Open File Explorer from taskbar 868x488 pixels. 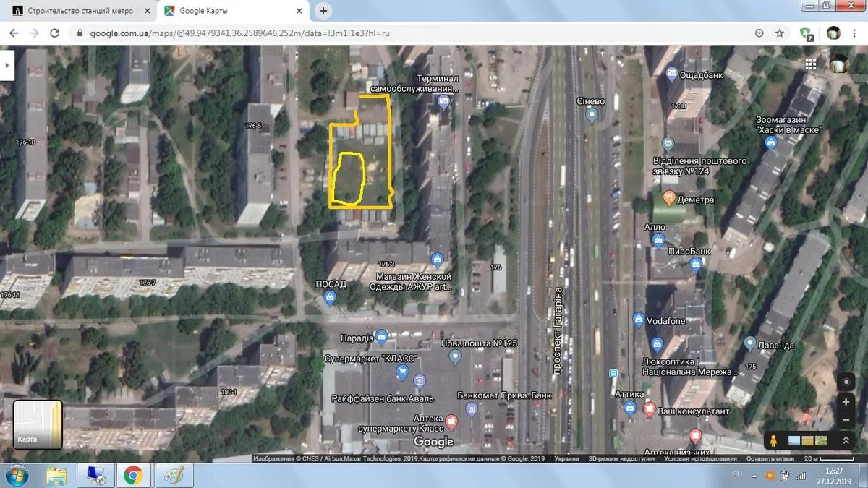(x=57, y=475)
